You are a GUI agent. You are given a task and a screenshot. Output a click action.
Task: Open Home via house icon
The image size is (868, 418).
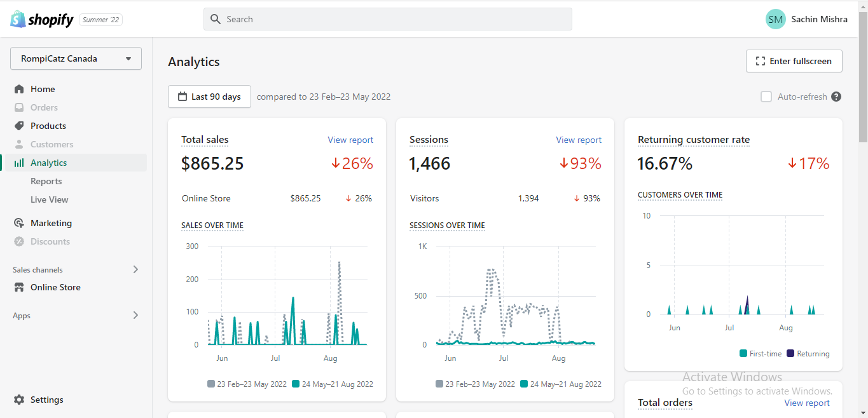point(19,89)
